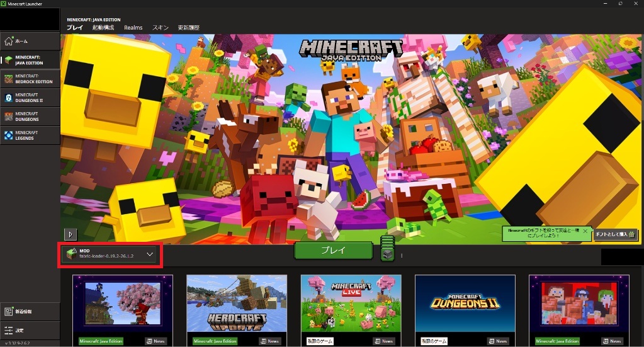Viewport: 644px width, 347px height.
Task: Open Minecraft Dungeons in sidebar
Action: (30, 117)
